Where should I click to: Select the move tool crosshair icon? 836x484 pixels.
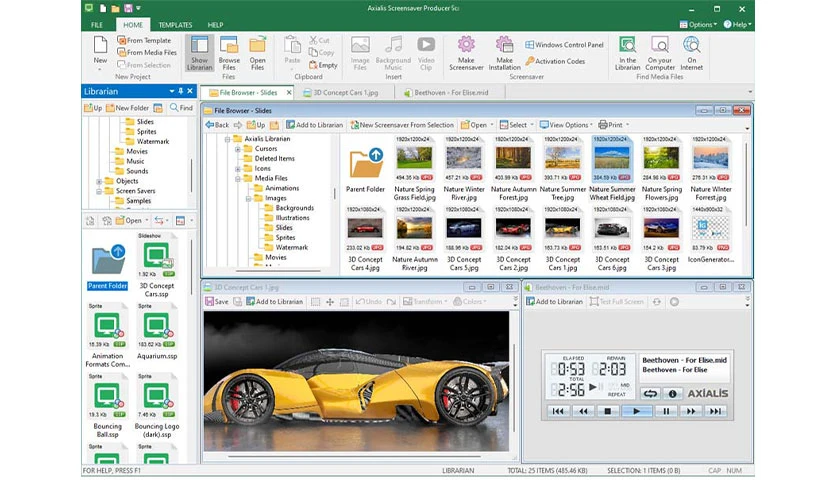coord(330,302)
